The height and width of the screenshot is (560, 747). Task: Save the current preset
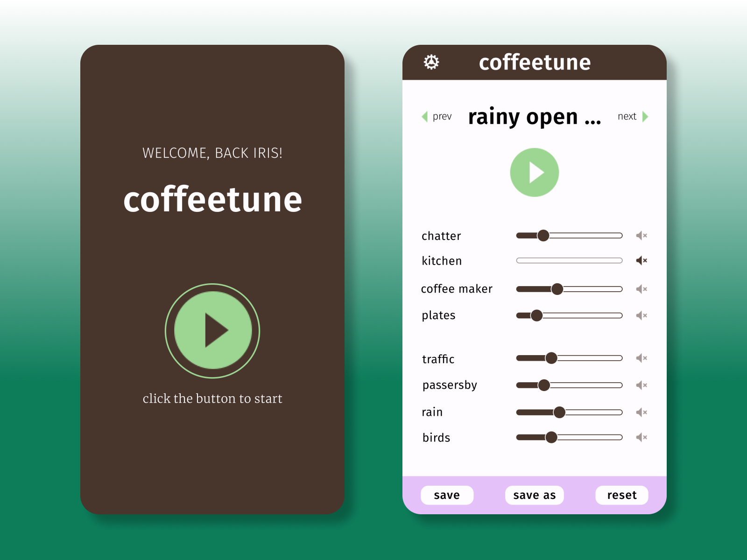tap(447, 495)
